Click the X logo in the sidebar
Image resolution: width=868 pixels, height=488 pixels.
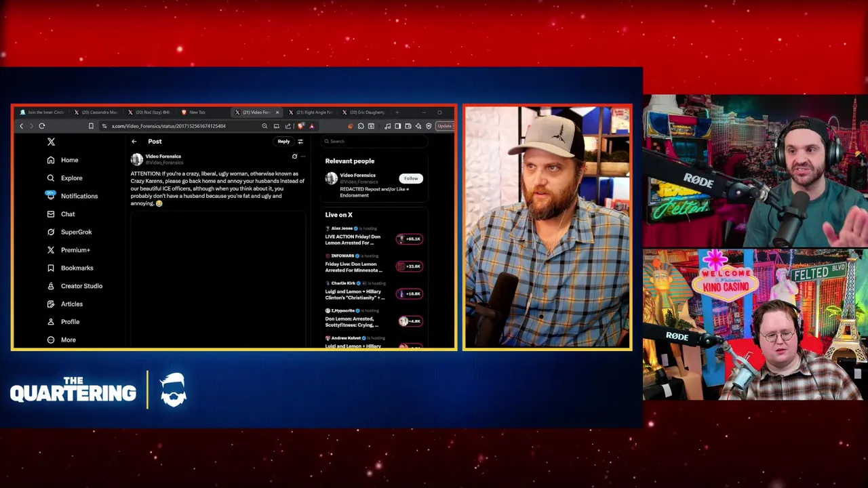click(x=51, y=142)
